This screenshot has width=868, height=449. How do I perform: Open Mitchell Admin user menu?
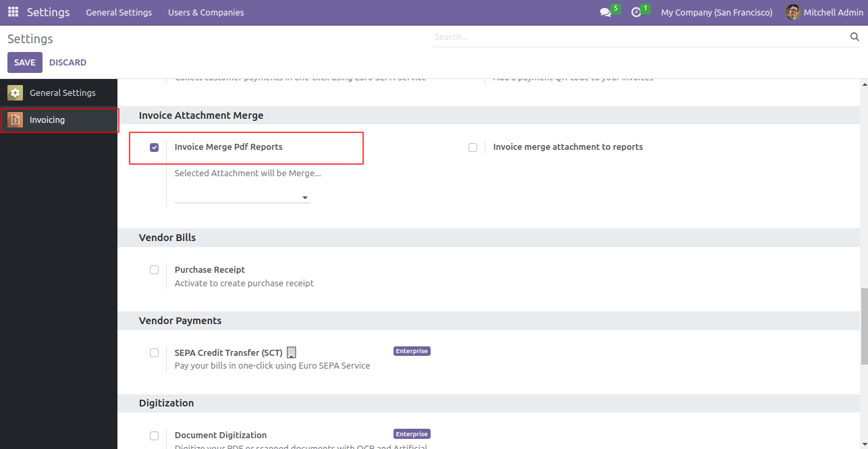click(x=825, y=12)
